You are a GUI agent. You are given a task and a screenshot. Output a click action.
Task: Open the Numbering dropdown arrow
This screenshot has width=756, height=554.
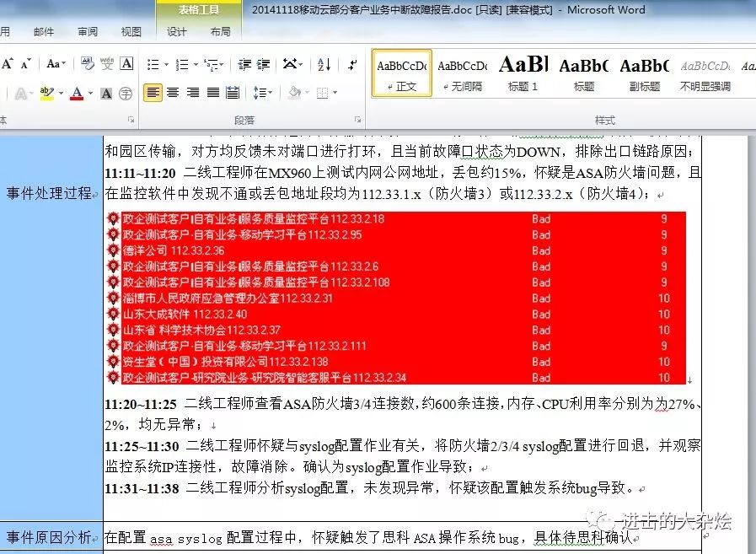(196, 64)
